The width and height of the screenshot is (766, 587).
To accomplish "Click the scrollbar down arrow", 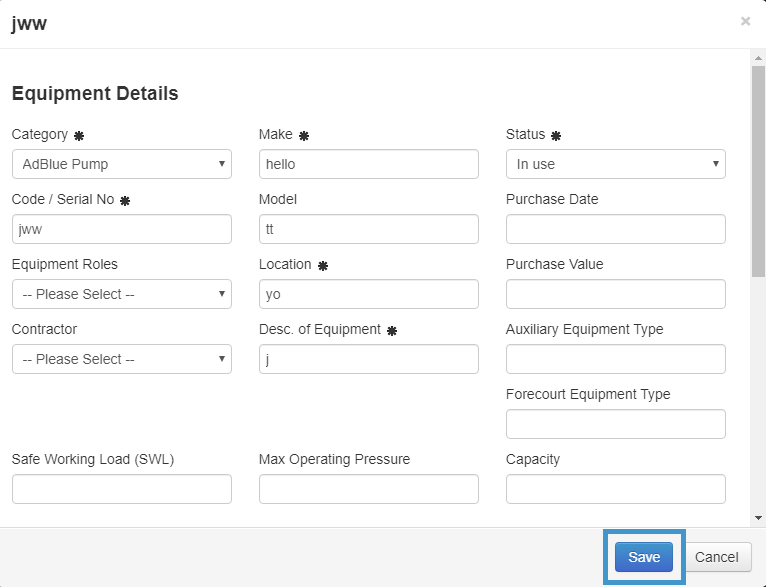I will [758, 518].
